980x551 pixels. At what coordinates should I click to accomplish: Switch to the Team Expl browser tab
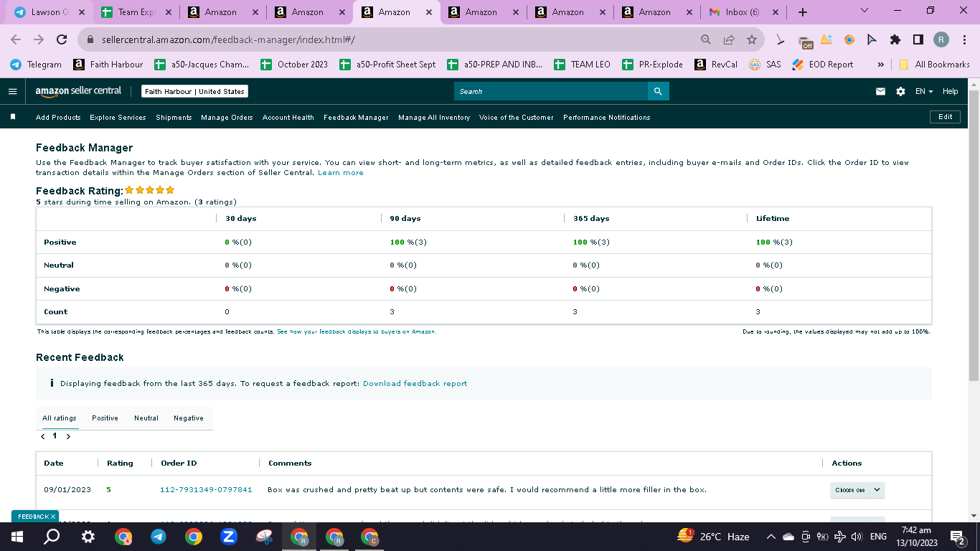136,12
